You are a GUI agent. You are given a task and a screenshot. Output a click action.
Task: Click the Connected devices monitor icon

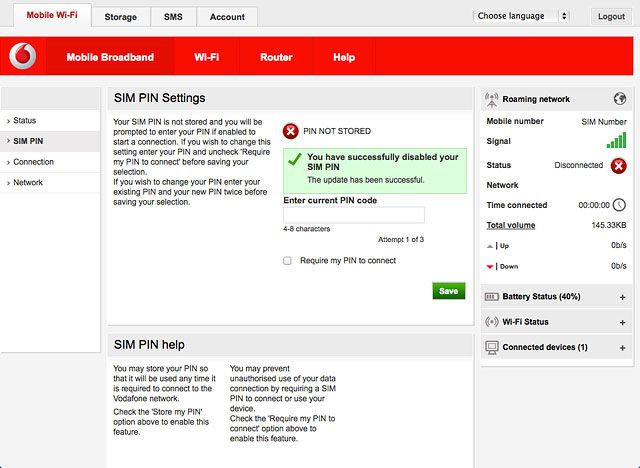(x=492, y=347)
